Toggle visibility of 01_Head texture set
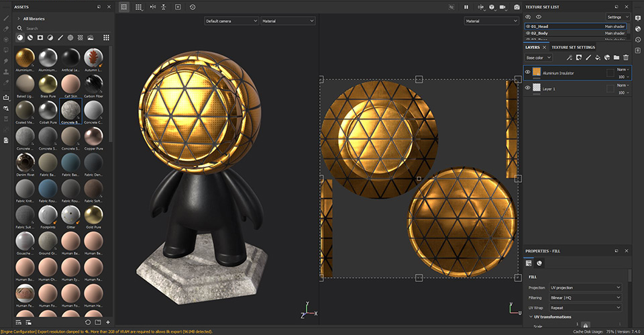 pos(527,26)
